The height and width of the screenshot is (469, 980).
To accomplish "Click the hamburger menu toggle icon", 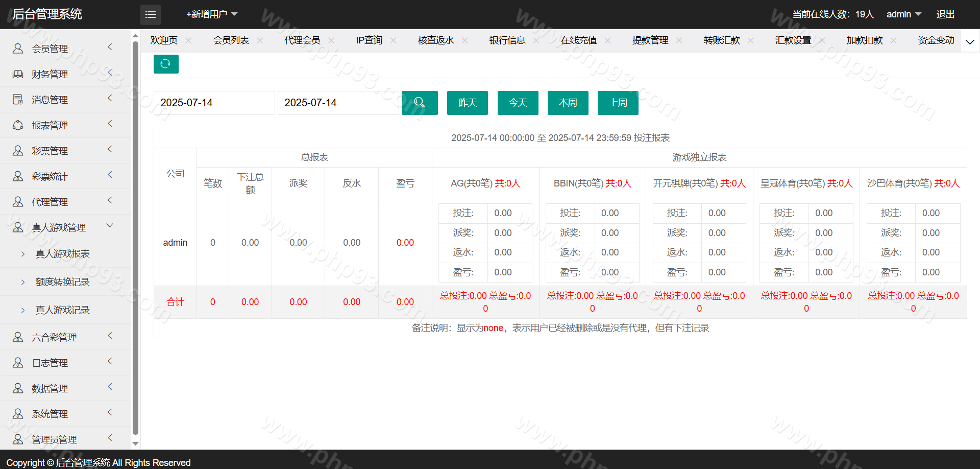I will click(x=151, y=15).
